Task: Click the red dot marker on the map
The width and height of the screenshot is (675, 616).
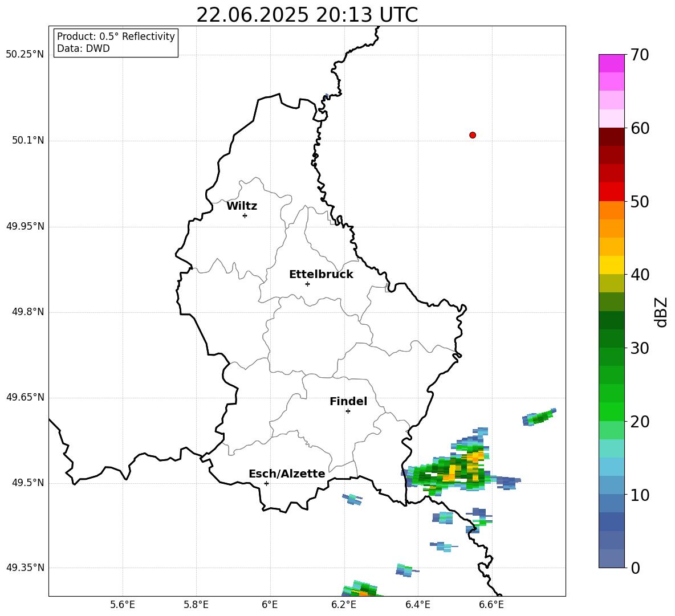Action: pos(473,135)
